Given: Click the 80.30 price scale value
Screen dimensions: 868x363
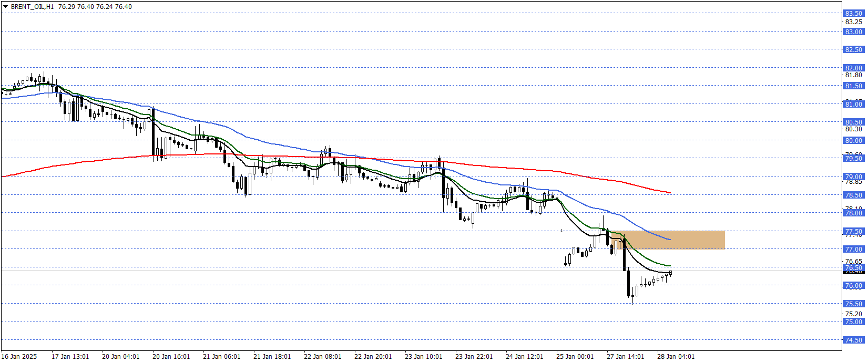Looking at the screenshot, I should click(x=853, y=129).
